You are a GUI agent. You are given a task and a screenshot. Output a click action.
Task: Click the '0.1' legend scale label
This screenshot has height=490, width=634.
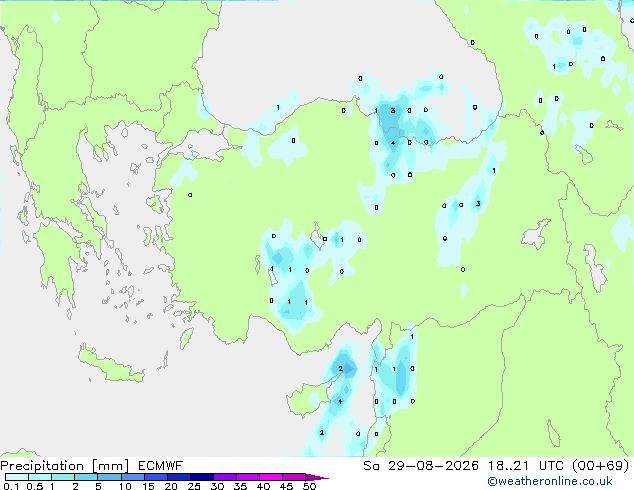click(11, 486)
